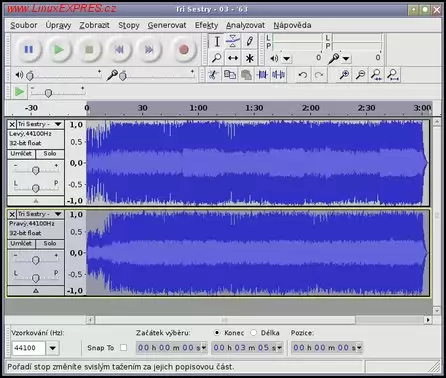446x378 pixels.
Task: Adjust the Levý track gain slider
Action: pos(36,170)
